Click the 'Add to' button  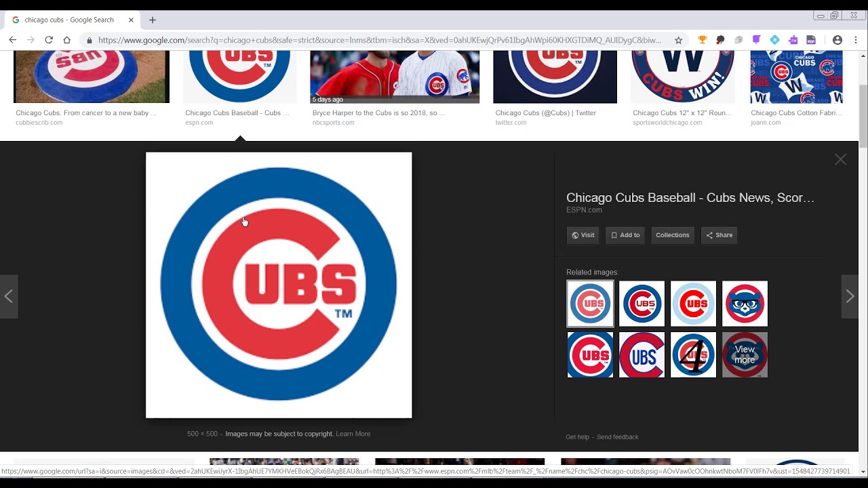625,235
